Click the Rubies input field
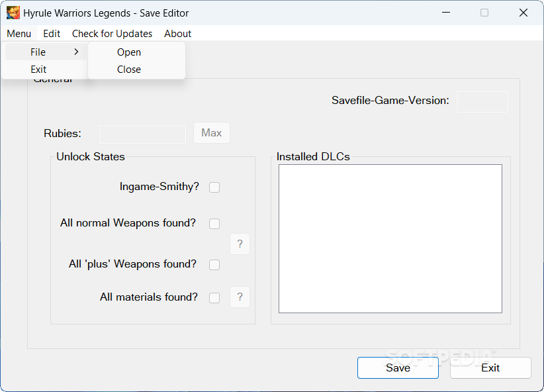Screen dimensions: 544x392 pos(142,134)
